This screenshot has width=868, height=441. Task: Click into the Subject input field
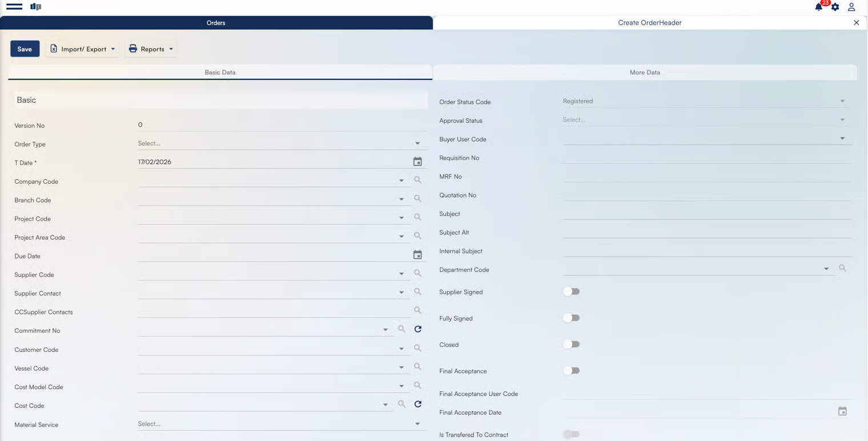[706, 213]
